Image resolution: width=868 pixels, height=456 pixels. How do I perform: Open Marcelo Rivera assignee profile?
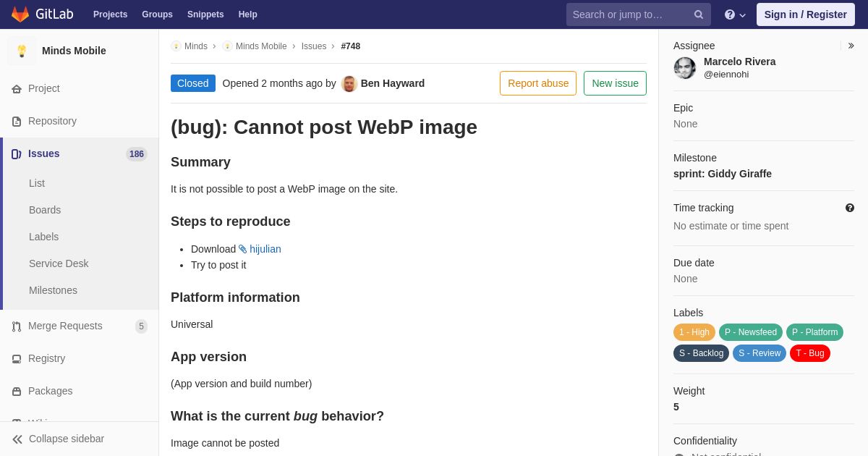(x=740, y=62)
